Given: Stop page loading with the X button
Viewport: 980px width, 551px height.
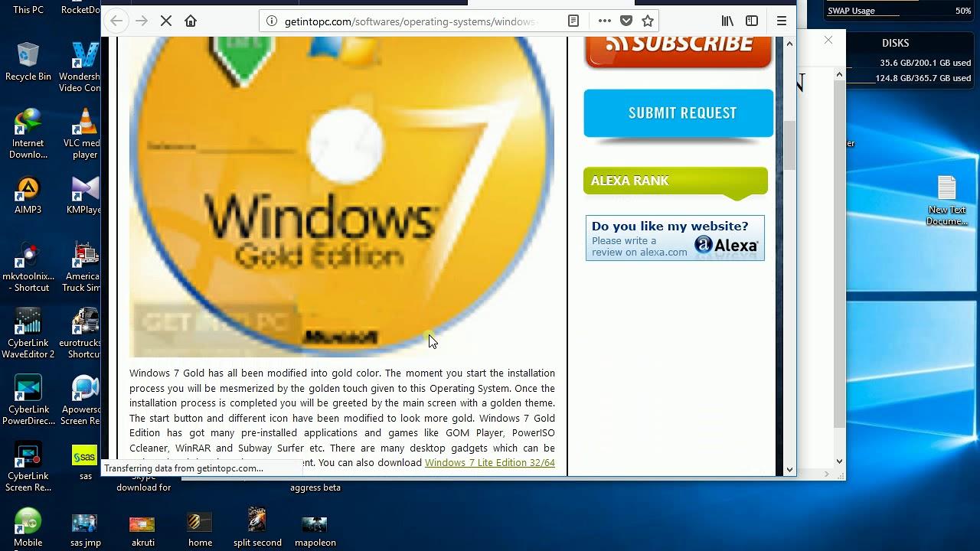Looking at the screenshot, I should pos(166,21).
